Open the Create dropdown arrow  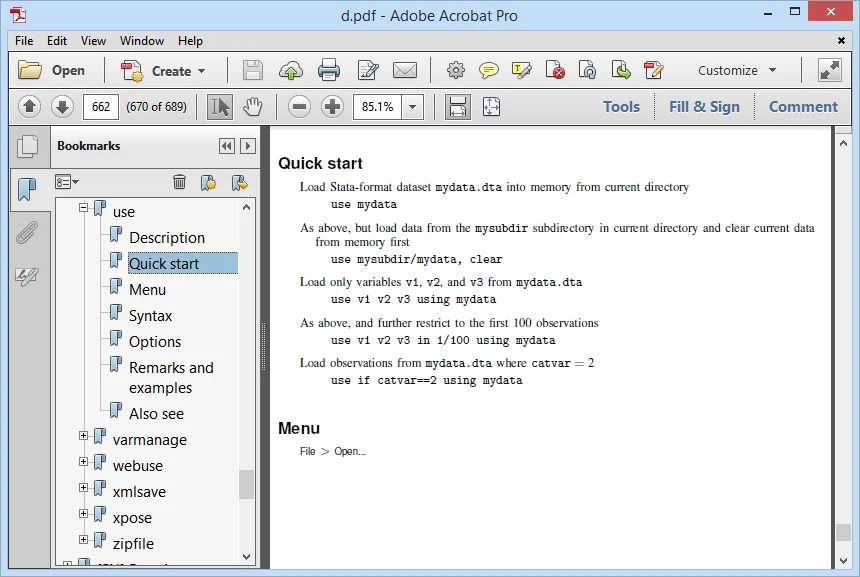[x=202, y=71]
